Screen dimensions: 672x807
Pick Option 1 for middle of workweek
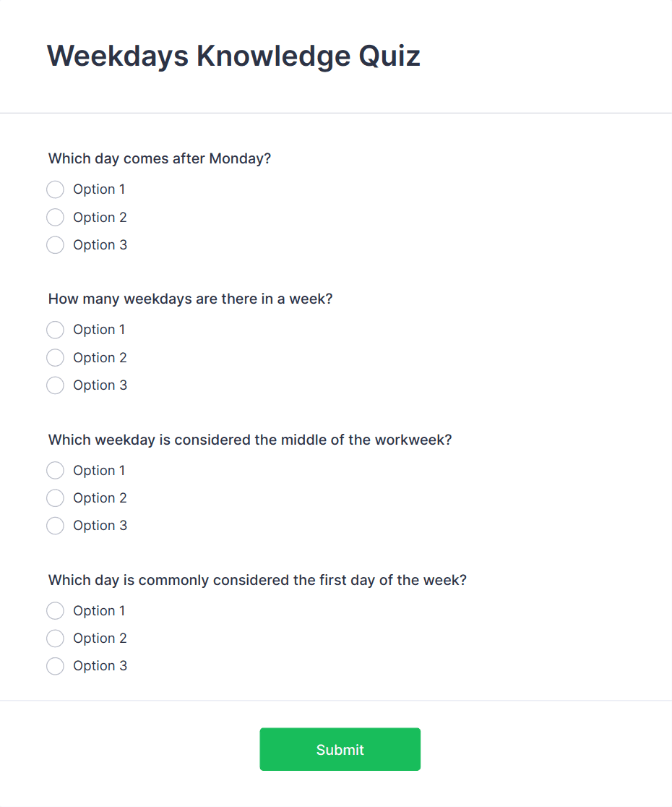(x=55, y=471)
